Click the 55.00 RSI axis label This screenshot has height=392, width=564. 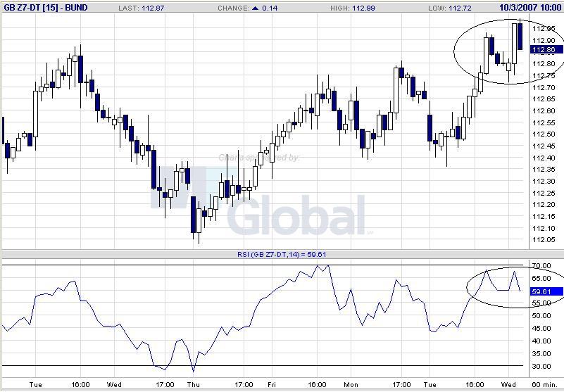(x=541, y=303)
